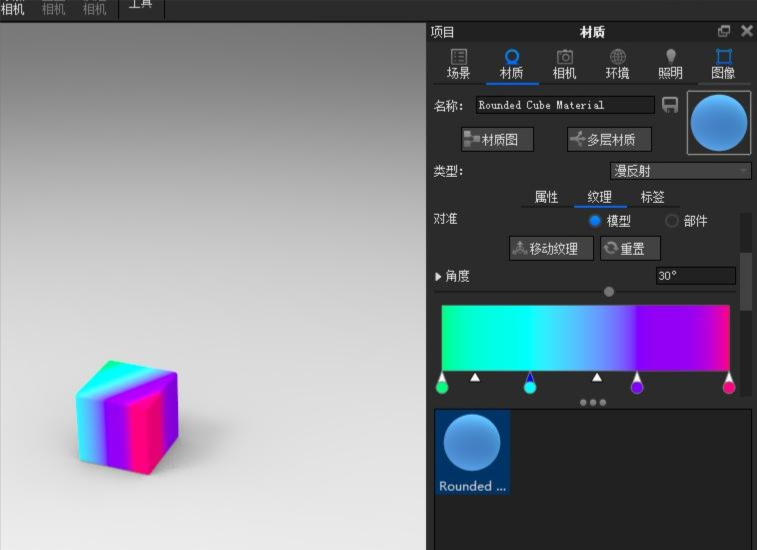The height and width of the screenshot is (550, 757).
Task: Select the Rounded material thumbnail in list
Action: point(472,452)
